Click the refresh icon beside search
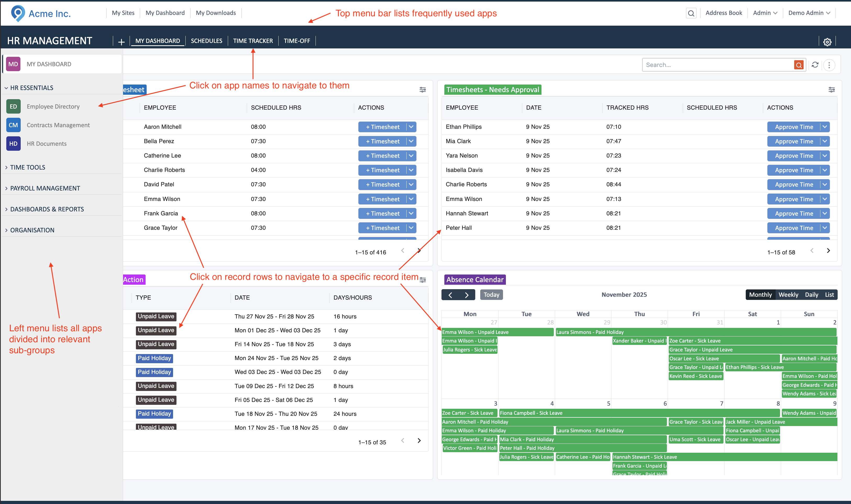This screenshot has height=504, width=851. pyautogui.click(x=815, y=65)
